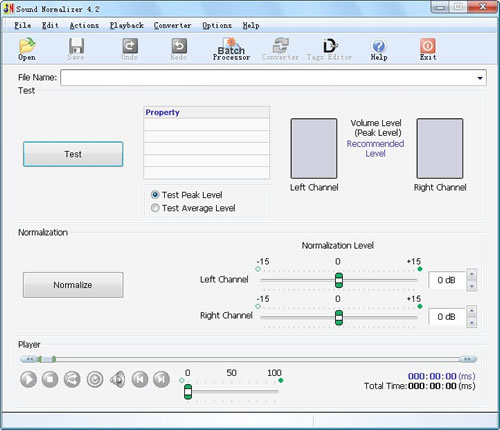Open the Options menu
Image resolution: width=500 pixels, height=430 pixels.
[217, 25]
